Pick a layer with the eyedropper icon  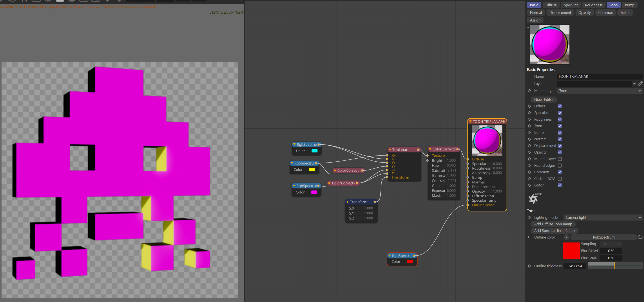pos(640,84)
